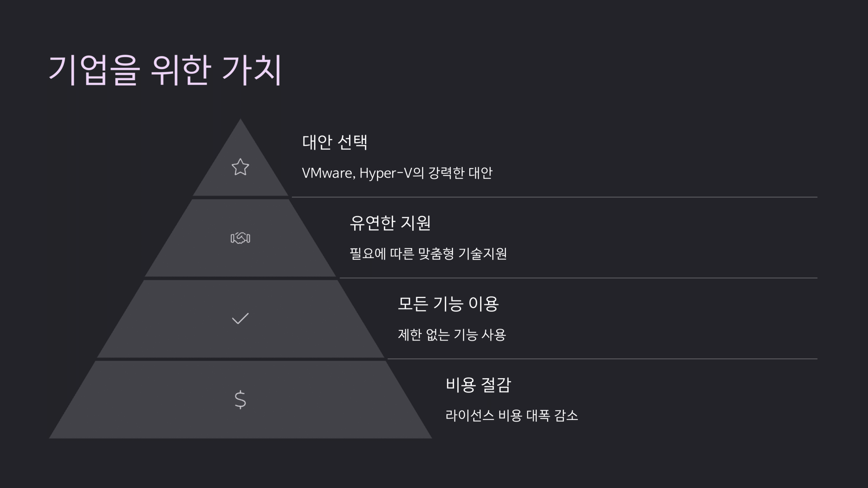Select the dollar sign icon in the pyramid base

tap(240, 400)
